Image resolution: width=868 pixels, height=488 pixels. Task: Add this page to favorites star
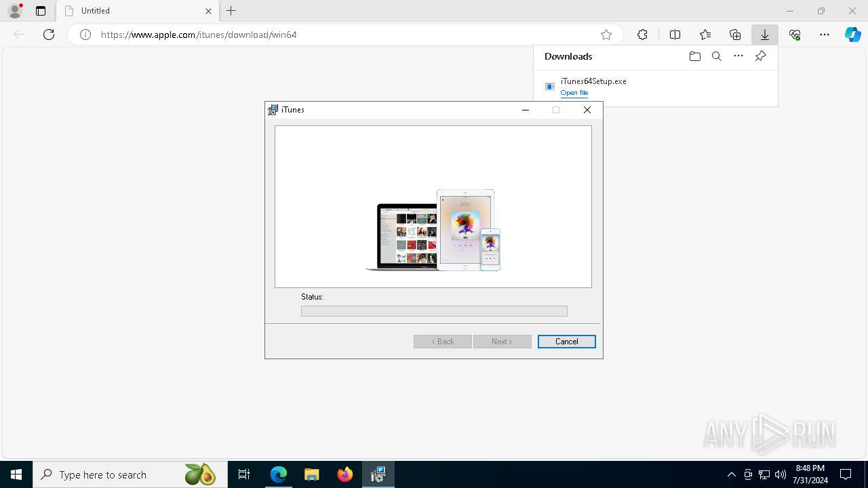point(606,35)
